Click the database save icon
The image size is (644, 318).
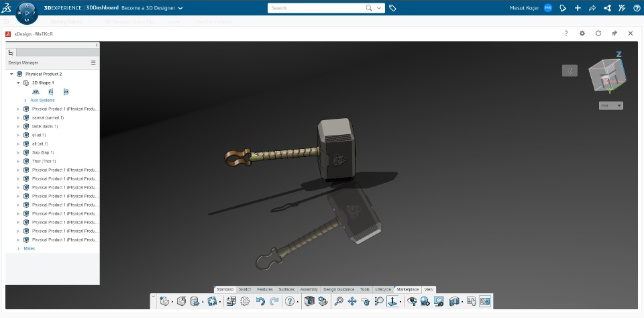tap(195, 302)
